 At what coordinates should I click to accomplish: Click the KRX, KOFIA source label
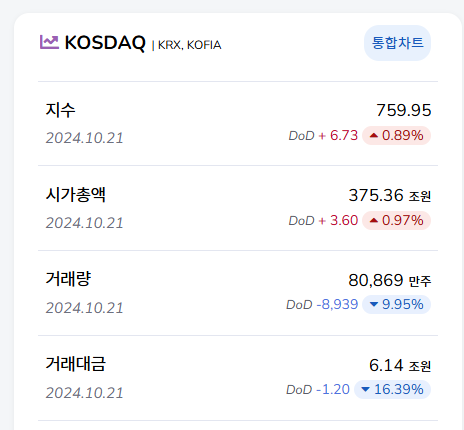pos(189,45)
